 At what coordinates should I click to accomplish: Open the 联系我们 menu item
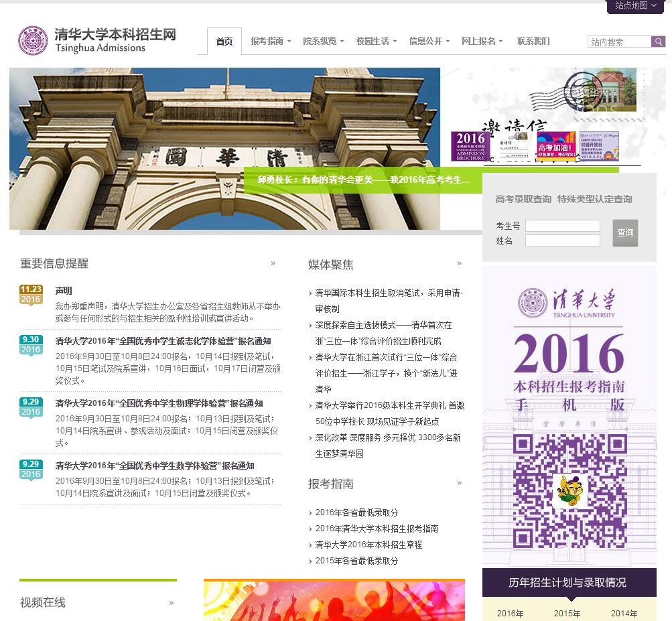coord(533,41)
